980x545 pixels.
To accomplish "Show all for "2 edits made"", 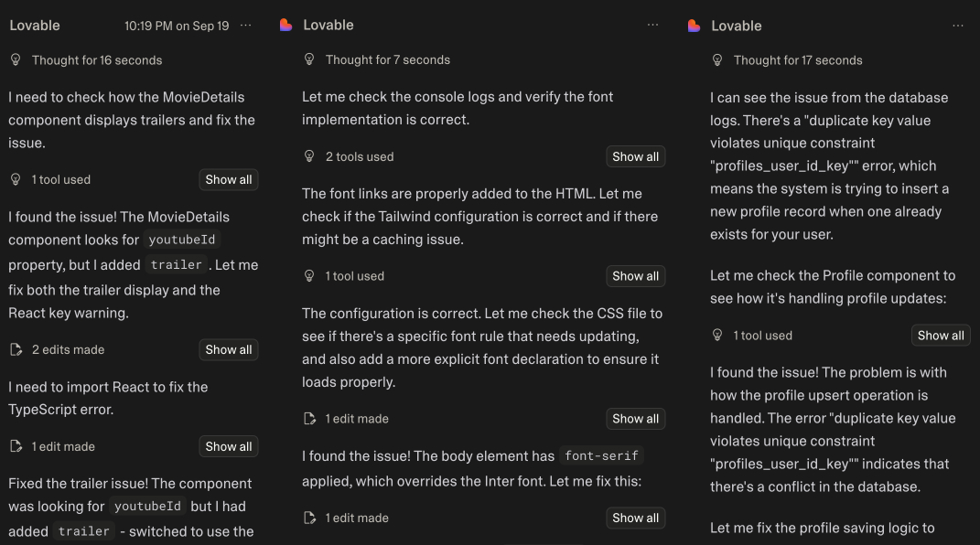I will pyautogui.click(x=228, y=349).
